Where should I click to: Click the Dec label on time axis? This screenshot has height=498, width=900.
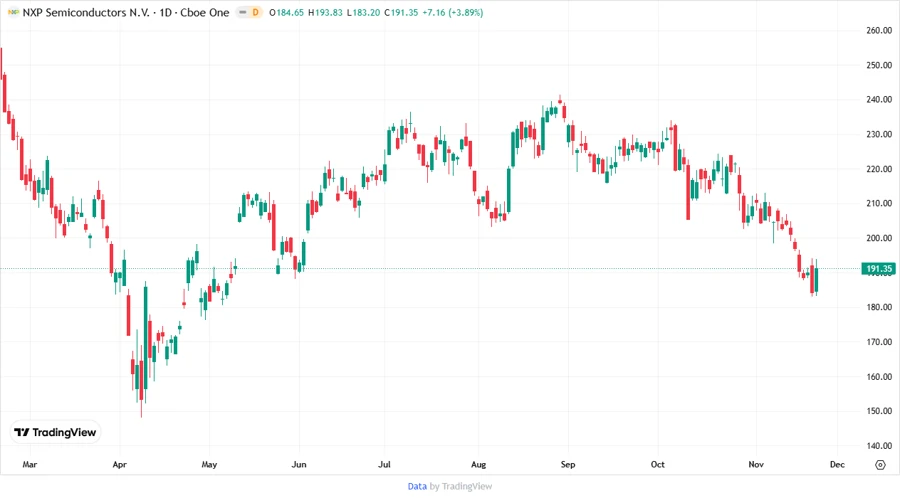tap(837, 464)
